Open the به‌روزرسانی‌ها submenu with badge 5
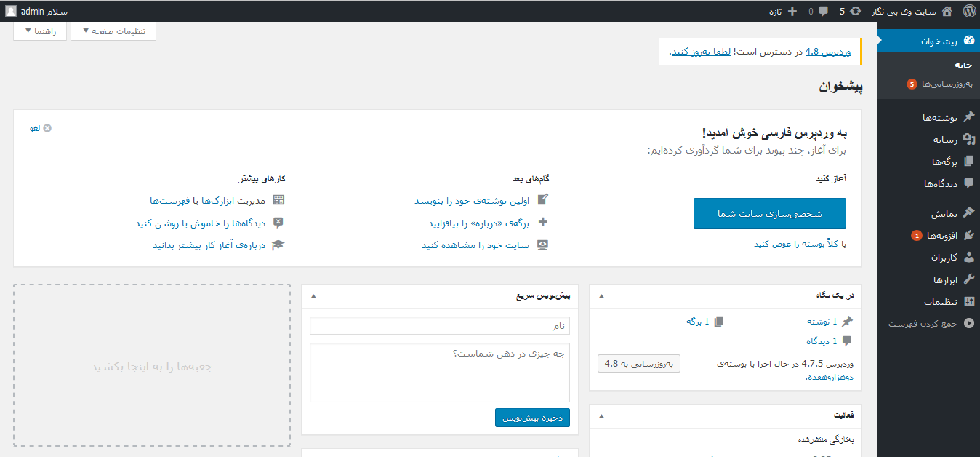 click(939, 84)
